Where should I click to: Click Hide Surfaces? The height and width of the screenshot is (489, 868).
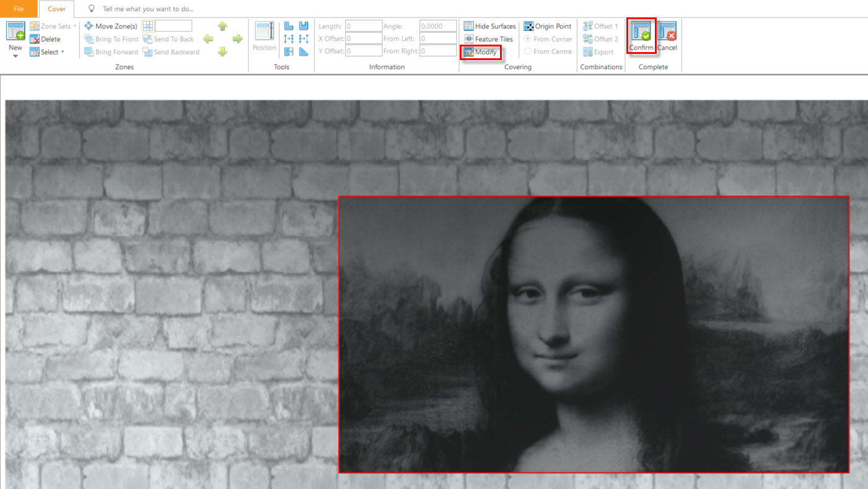click(x=489, y=26)
